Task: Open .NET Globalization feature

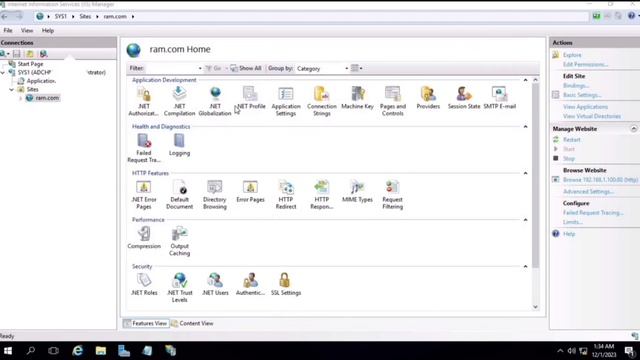Action: pyautogui.click(x=215, y=101)
